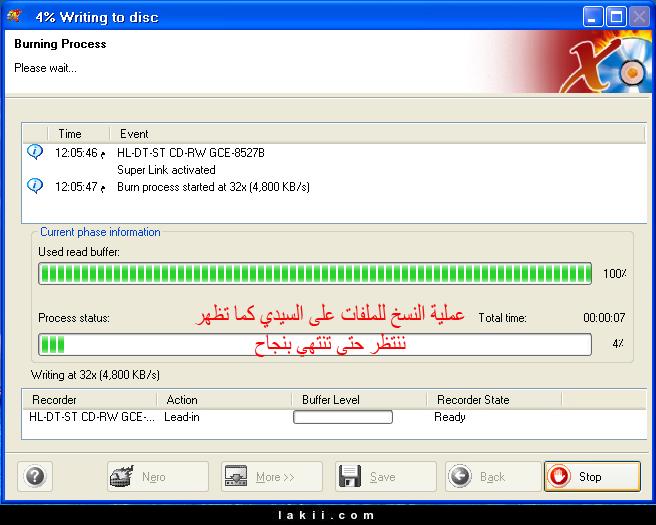Click the 'Burning Process' heading
Viewport: 656px width, 525px height.
pos(60,44)
